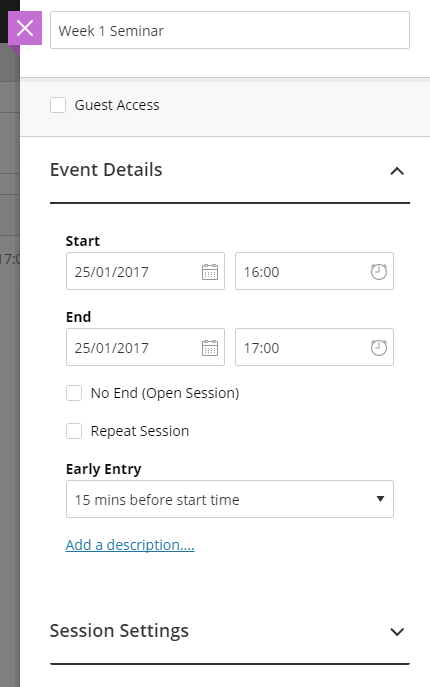Open the Start date calendar picker icon
The height and width of the screenshot is (687, 430).
pos(210,272)
